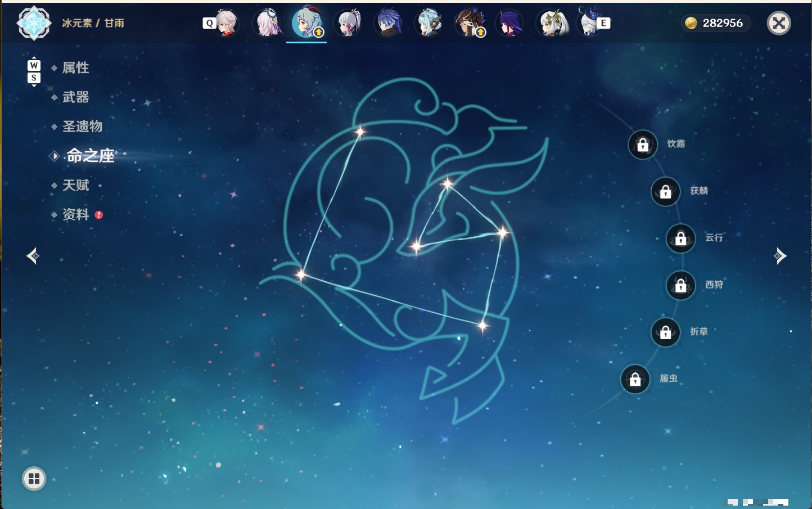Switch to the 武器 weapon section
This screenshot has height=509, width=812.
[75, 97]
